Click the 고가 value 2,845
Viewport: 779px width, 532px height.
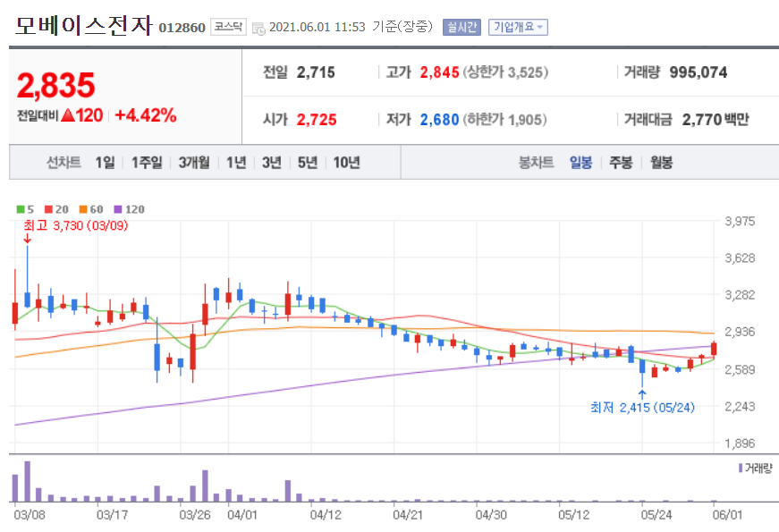coord(439,72)
